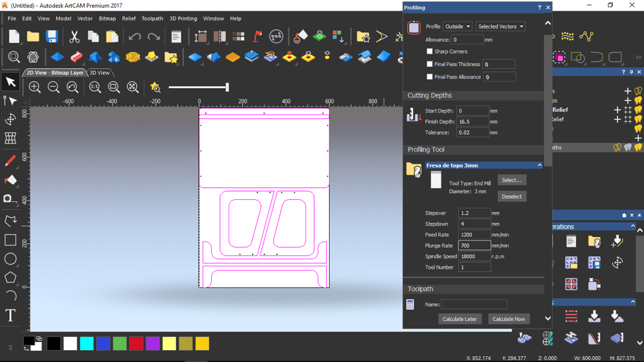644x362 pixels.
Task: Click the Calculate Later button
Action: tap(459, 319)
